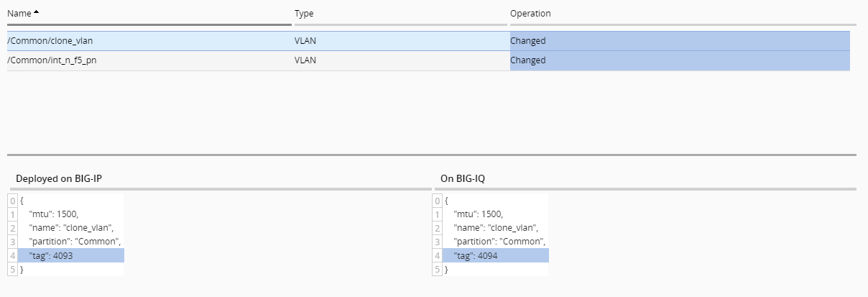Click the Changed operation cell for int_n_f5_pn

[528, 60]
